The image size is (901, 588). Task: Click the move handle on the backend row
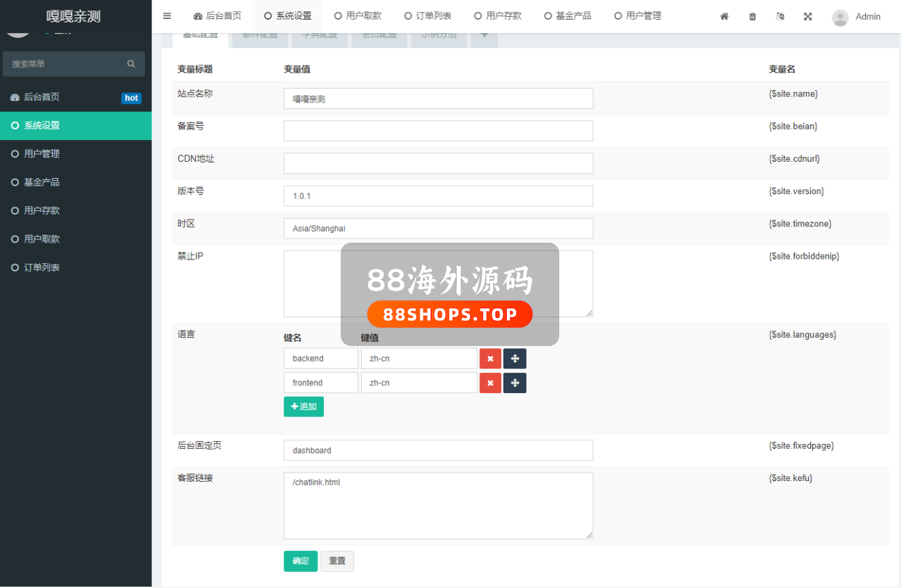point(515,359)
